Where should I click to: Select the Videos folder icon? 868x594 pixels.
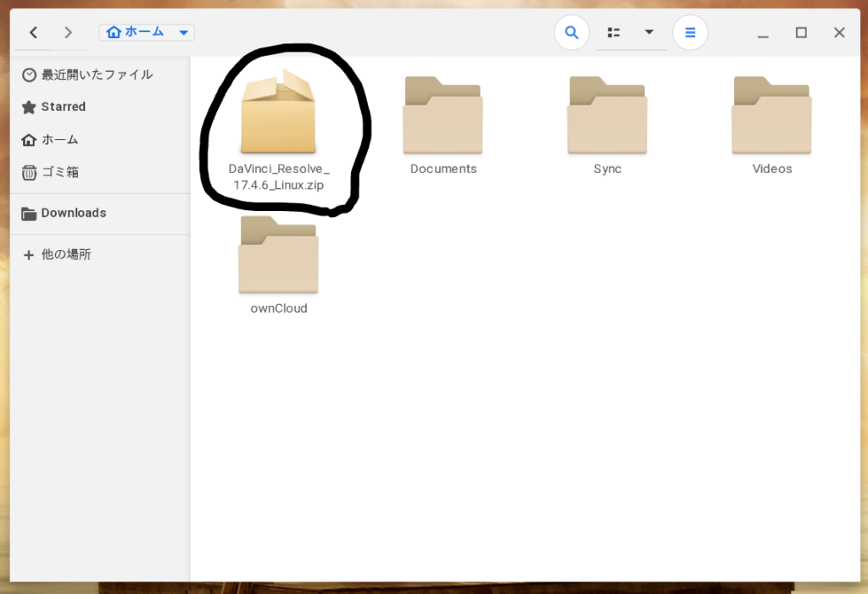771,115
